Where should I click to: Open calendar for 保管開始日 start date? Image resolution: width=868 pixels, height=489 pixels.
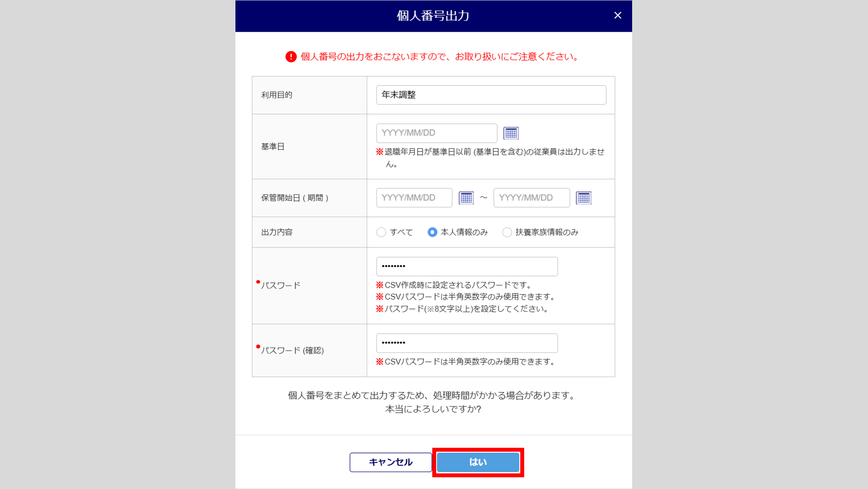tap(466, 198)
